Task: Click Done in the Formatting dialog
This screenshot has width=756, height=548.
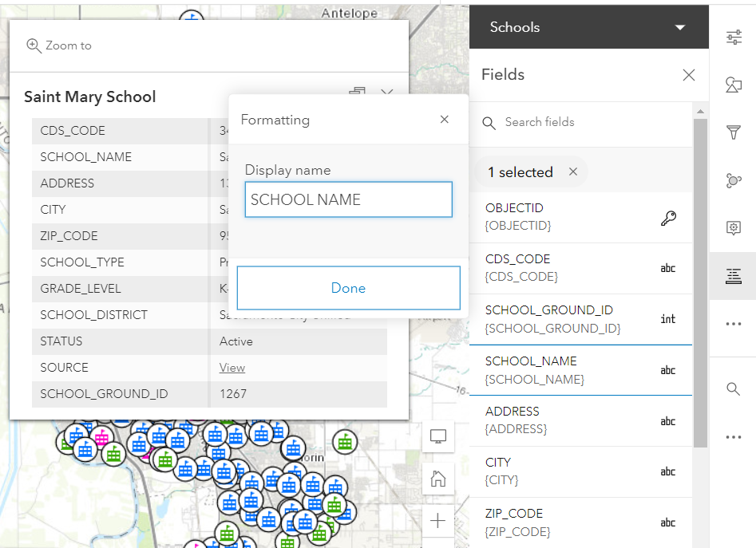Action: tap(348, 289)
